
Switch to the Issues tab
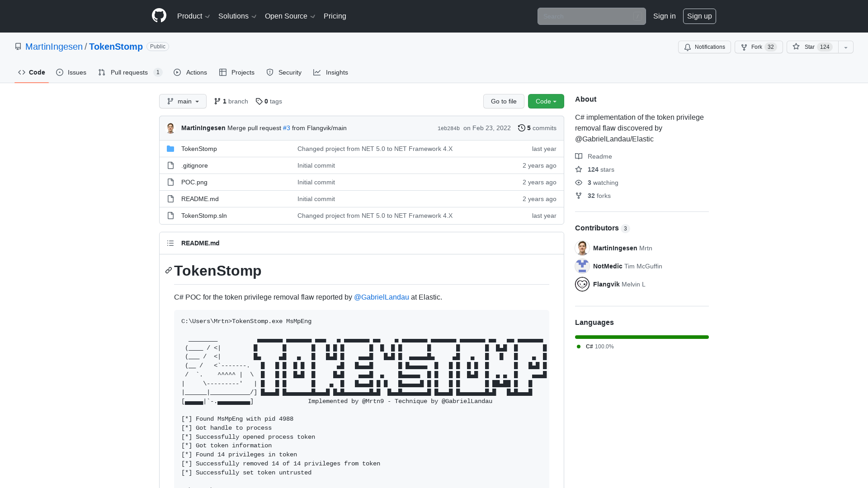(x=71, y=72)
